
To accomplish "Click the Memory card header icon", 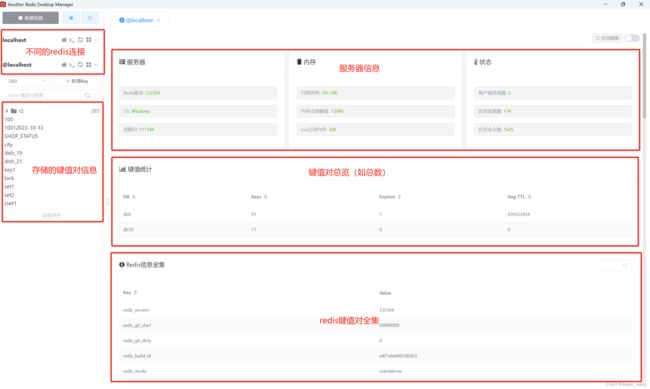I will click(299, 62).
